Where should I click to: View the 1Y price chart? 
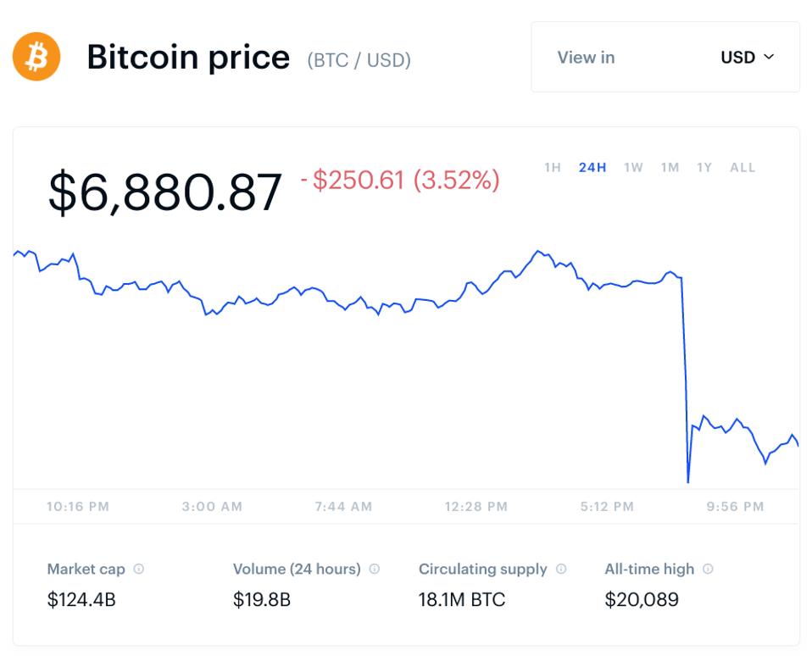click(x=703, y=168)
